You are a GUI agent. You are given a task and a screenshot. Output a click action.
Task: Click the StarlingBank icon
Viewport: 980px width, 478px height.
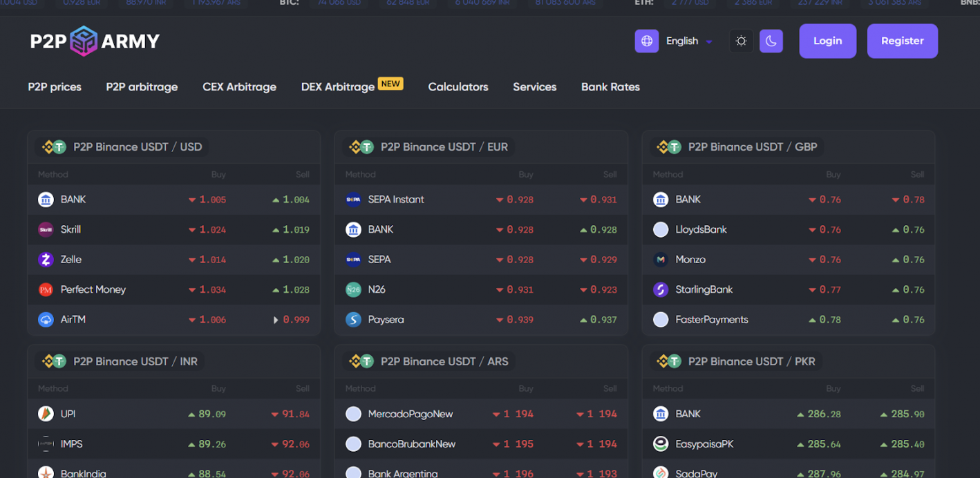[661, 289]
